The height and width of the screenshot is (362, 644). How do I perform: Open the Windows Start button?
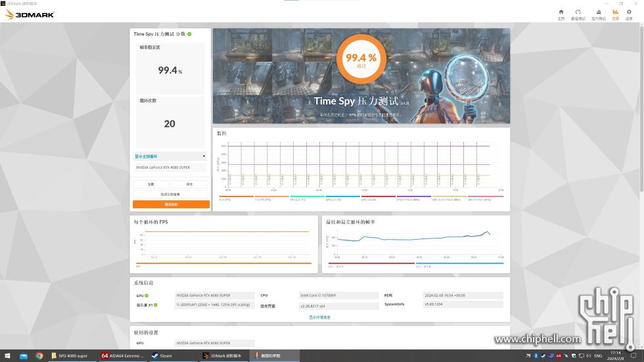point(7,356)
